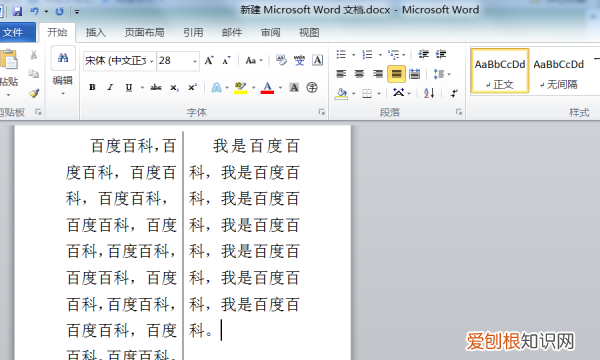Switch to the 审阅 tab
600x360 pixels.
[x=271, y=33]
